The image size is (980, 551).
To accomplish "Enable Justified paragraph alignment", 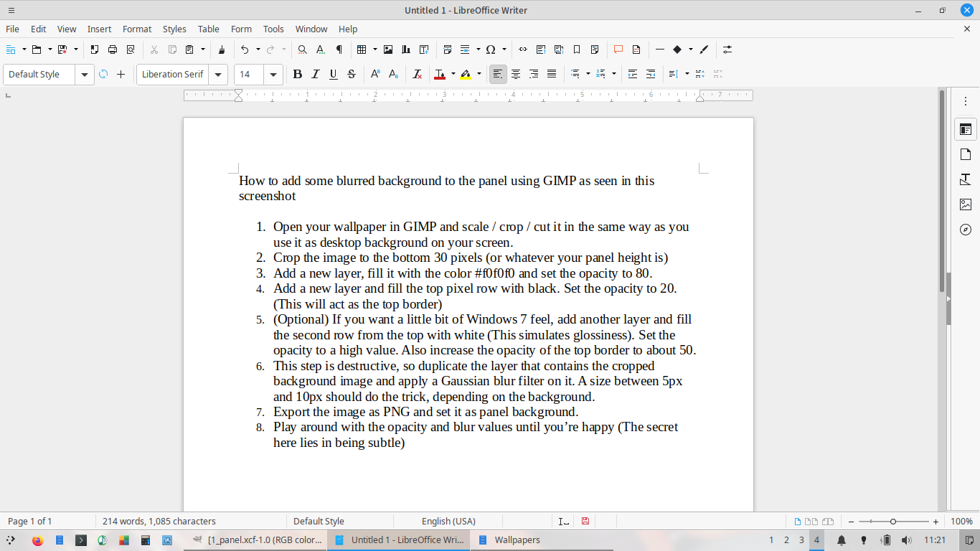I will click(x=552, y=74).
